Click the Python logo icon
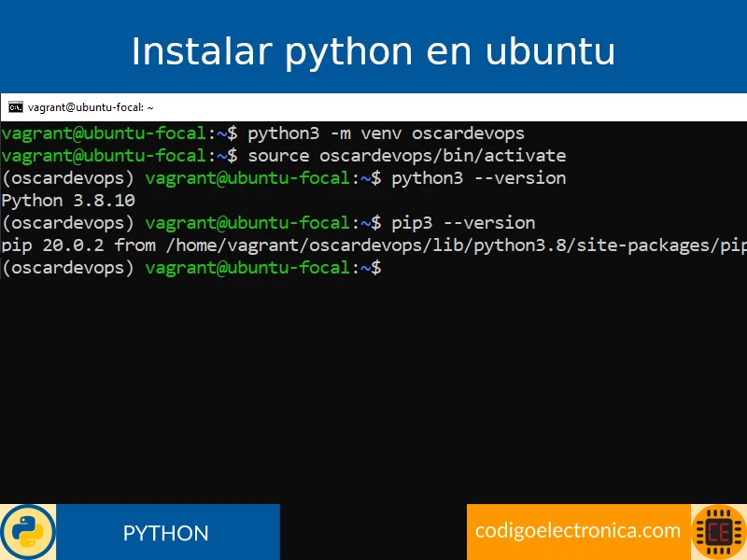Viewport: 747px width, 560px height. (x=28, y=532)
